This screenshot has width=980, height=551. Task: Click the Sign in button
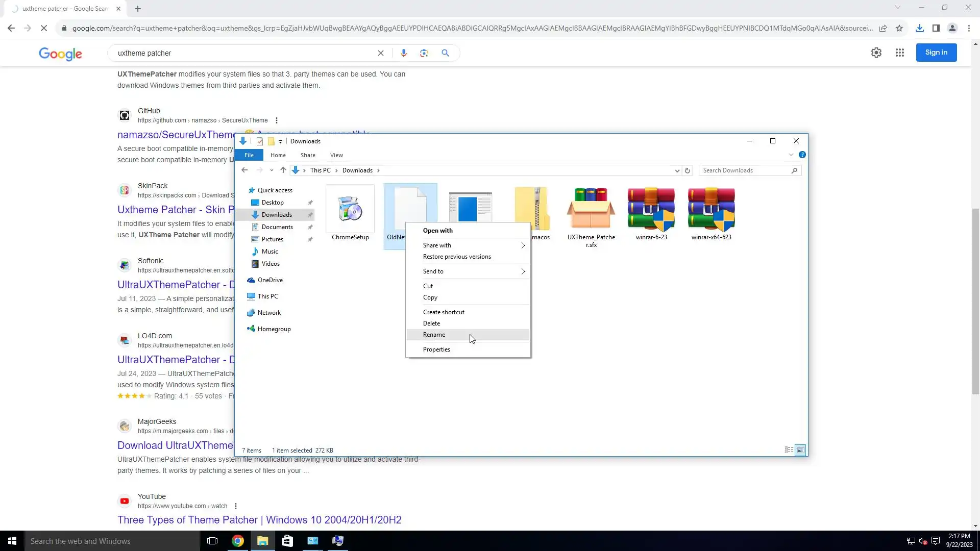(x=936, y=53)
